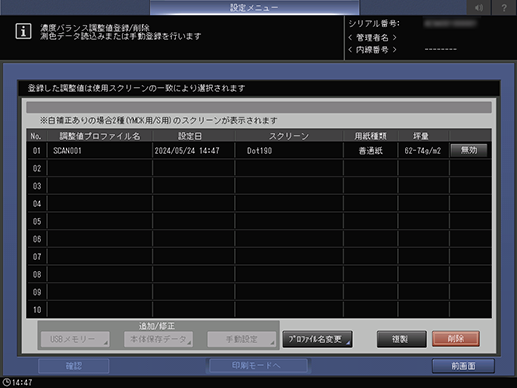Click the 内線番号 label
The image size is (517, 388).
point(372,50)
